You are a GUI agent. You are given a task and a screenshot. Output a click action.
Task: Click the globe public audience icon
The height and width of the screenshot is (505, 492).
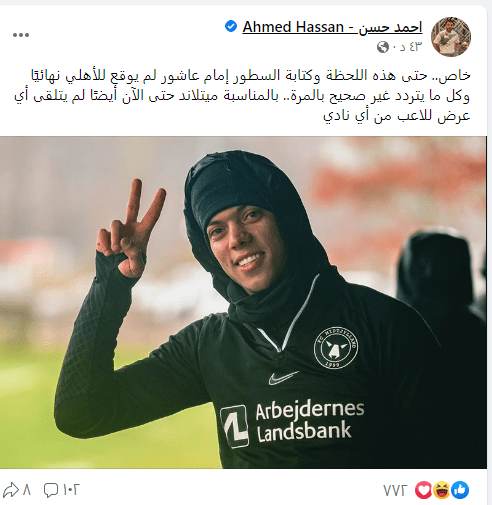[x=383, y=47]
